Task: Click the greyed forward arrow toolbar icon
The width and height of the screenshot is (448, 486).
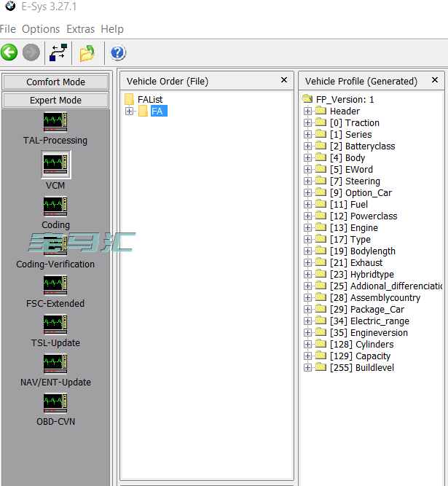Action: (31, 52)
